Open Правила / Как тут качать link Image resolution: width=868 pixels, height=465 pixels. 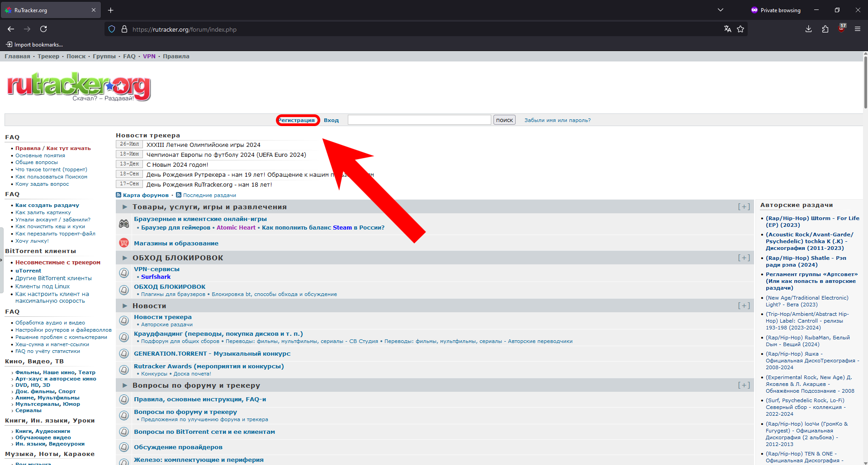[53, 148]
